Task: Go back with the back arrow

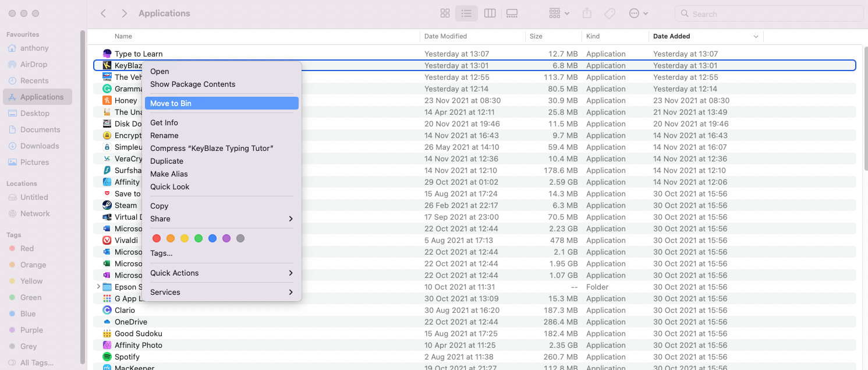Action: tap(103, 13)
